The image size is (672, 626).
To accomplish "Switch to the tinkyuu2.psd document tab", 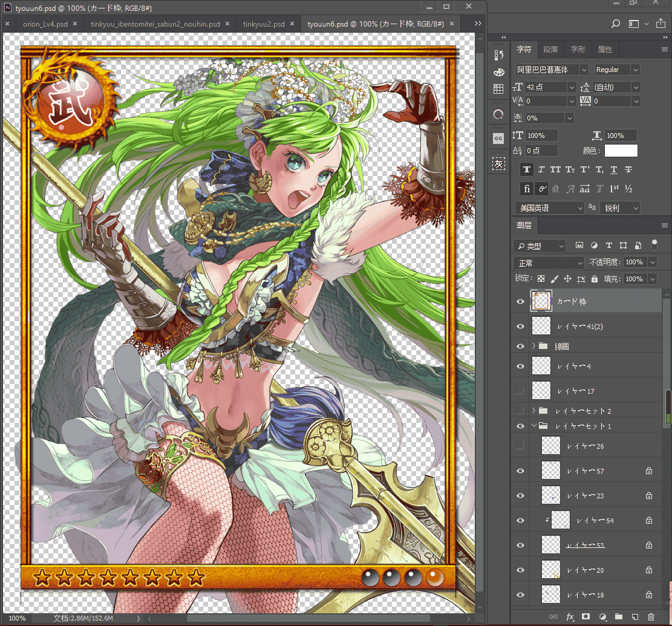I will click(264, 24).
